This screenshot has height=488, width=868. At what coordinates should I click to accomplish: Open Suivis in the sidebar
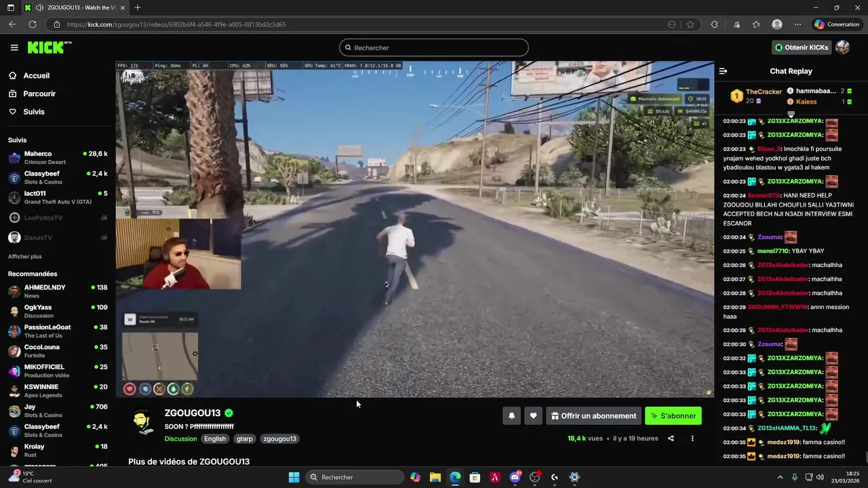[x=34, y=112]
